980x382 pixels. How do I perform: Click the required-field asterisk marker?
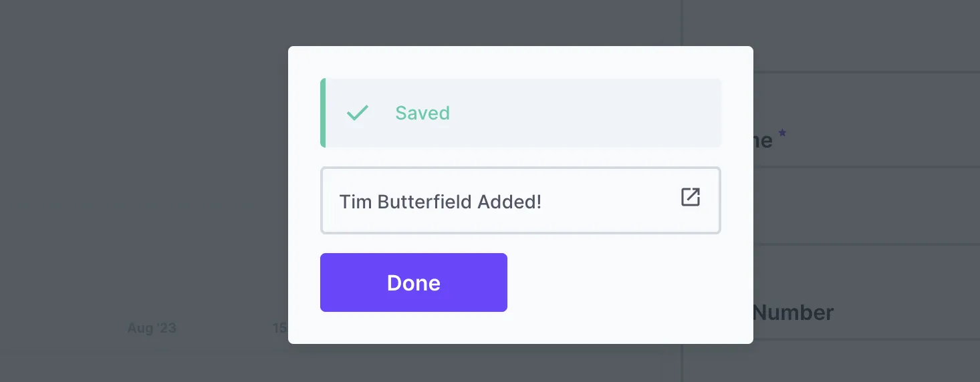[782, 134]
